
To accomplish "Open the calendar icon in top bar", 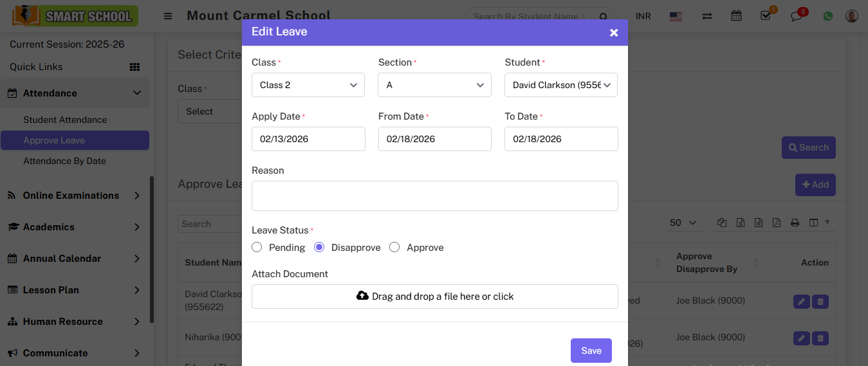I will (x=736, y=16).
